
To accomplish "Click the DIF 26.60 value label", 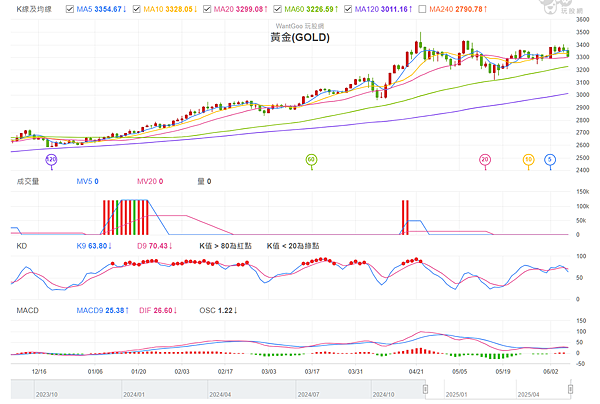I will coord(158,310).
